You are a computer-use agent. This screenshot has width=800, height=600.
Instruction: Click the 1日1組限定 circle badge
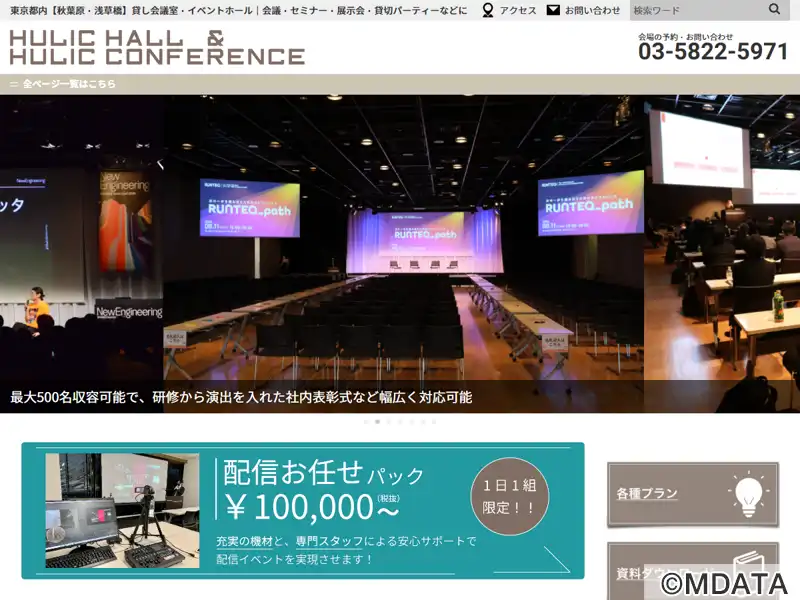click(510, 496)
